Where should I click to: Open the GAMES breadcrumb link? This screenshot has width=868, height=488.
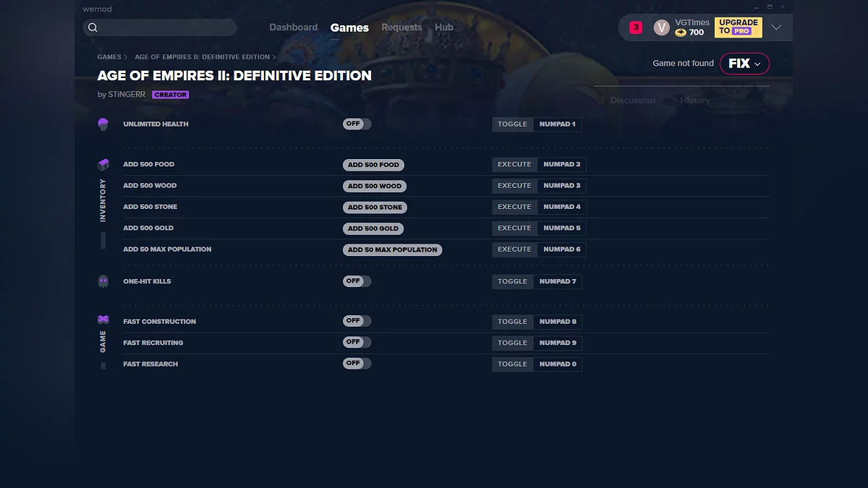(109, 57)
